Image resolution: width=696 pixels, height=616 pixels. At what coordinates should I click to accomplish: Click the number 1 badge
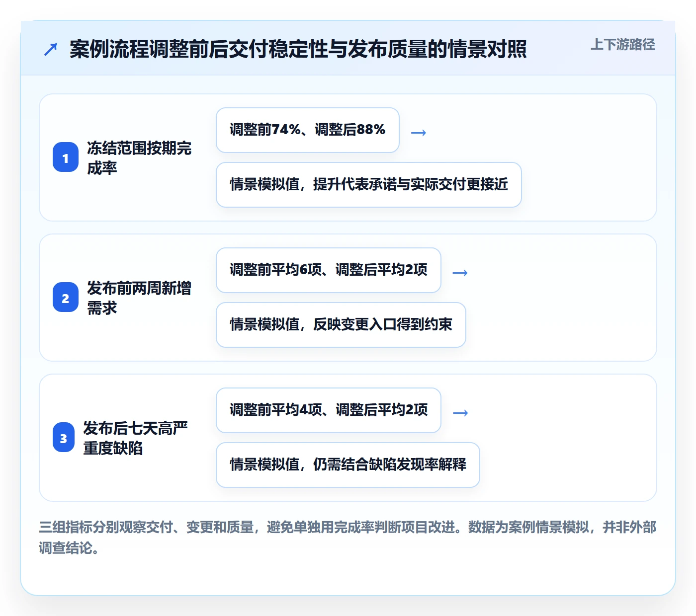[66, 157]
